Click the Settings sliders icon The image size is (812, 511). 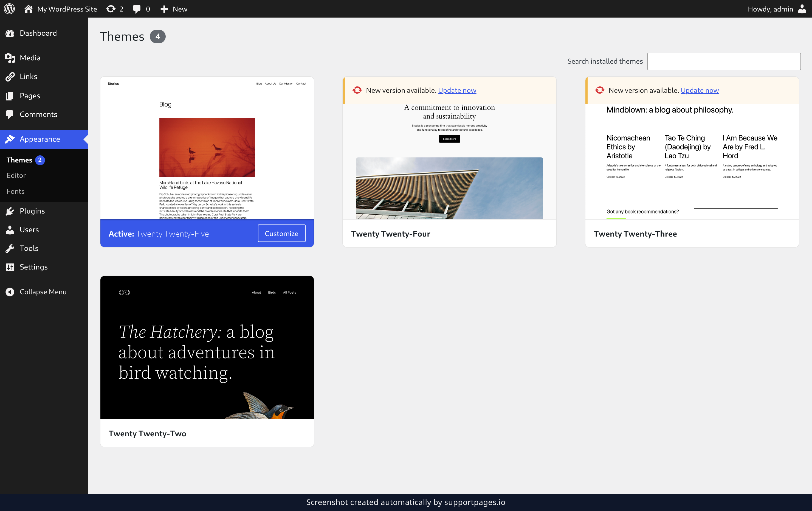10,267
